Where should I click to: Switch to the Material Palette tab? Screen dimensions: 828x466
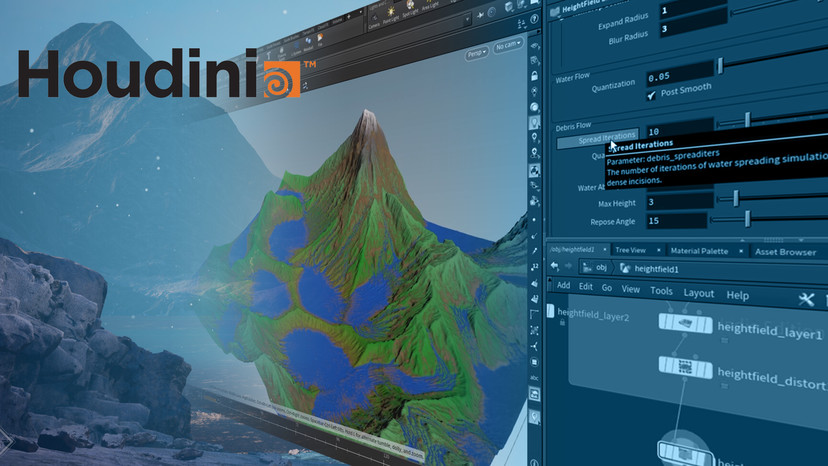tap(699, 251)
